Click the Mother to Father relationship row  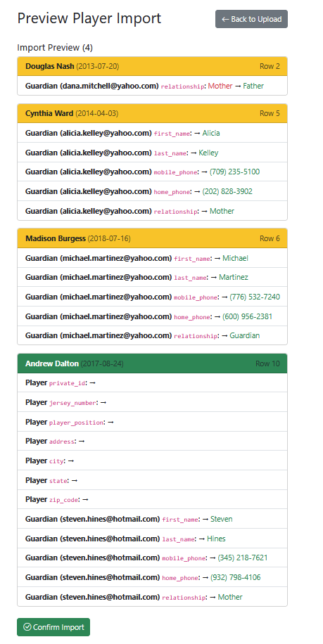pos(152,86)
